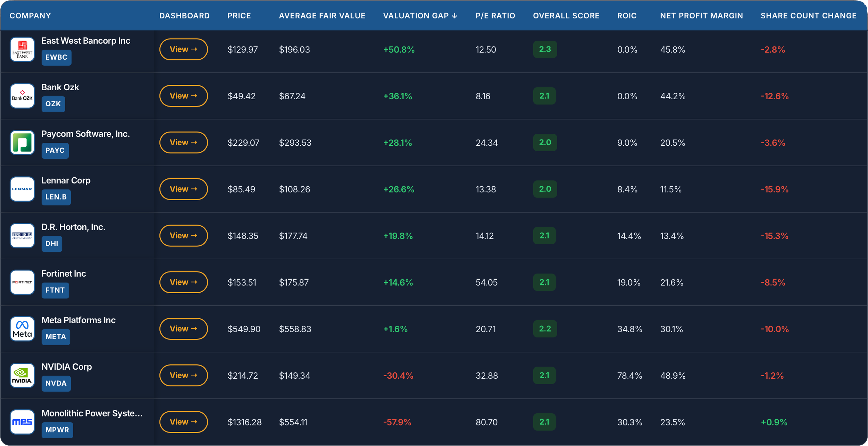Open View dashboard for Meta Platforms
This screenshot has width=868, height=446.
(183, 329)
